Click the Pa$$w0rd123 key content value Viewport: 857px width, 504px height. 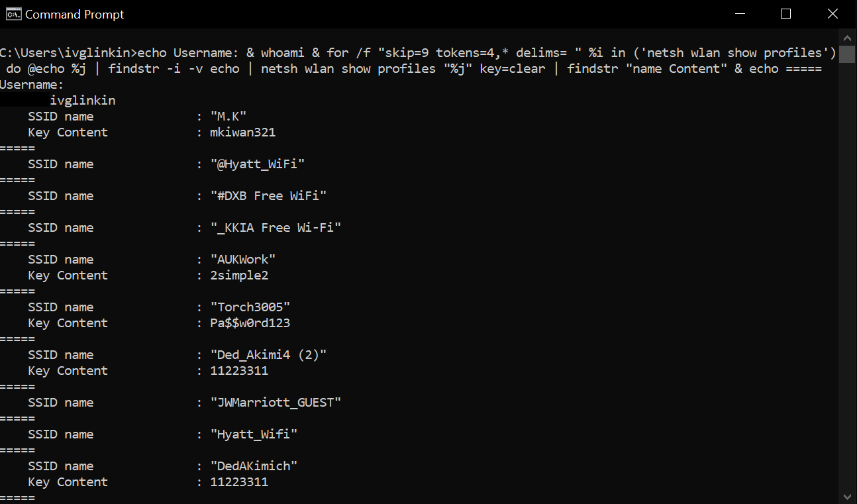click(250, 323)
